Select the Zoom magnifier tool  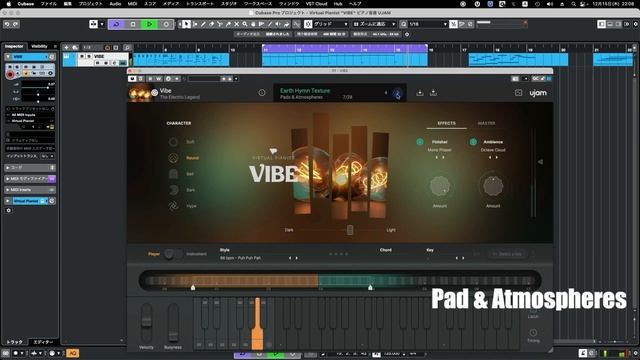coord(244,24)
